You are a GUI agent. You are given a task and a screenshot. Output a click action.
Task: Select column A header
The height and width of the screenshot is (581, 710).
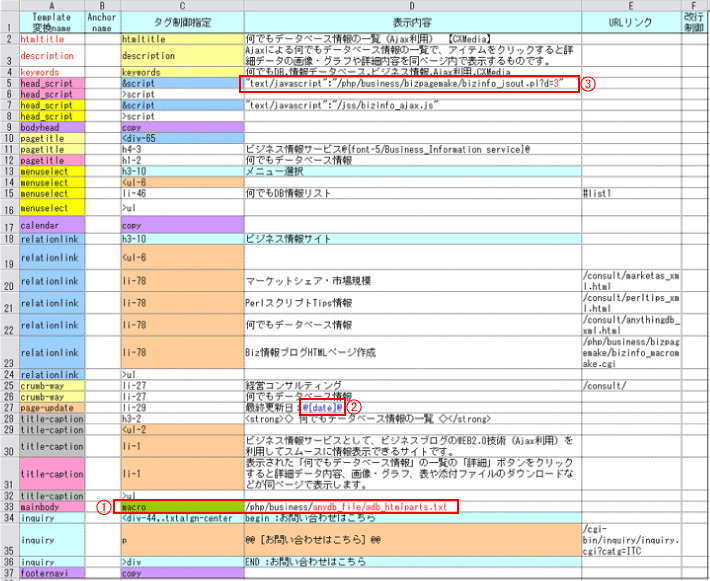(52, 5)
